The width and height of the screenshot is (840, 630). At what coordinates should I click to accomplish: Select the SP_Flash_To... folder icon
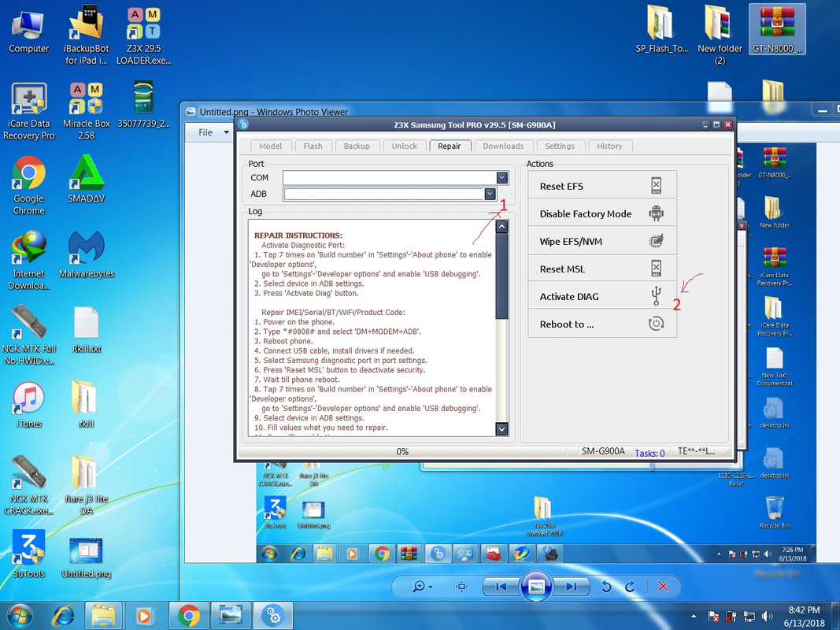(661, 30)
